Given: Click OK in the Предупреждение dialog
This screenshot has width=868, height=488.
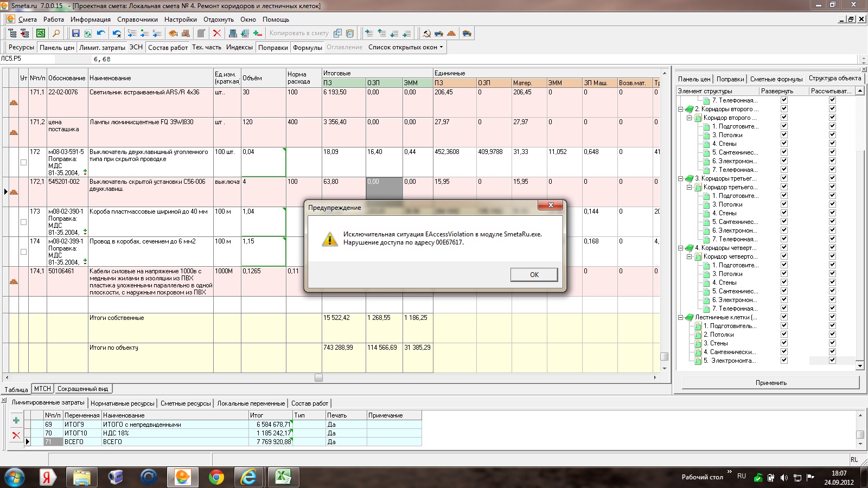Looking at the screenshot, I should (x=534, y=274).
